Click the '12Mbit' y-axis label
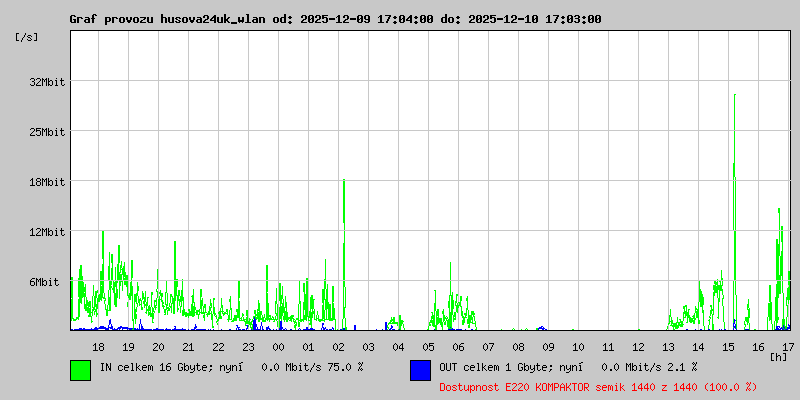The height and width of the screenshot is (400, 800). [x=47, y=232]
